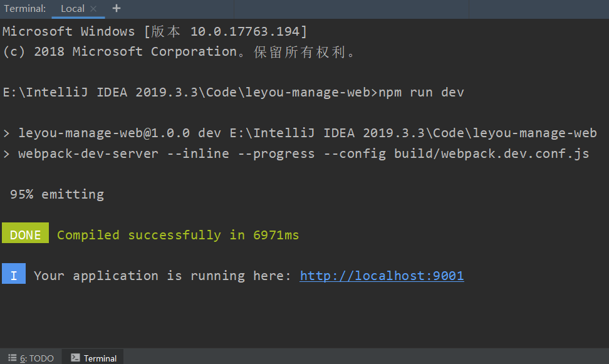The image size is (609, 364).
Task: Click the TODO list icon
Action: tap(13, 358)
